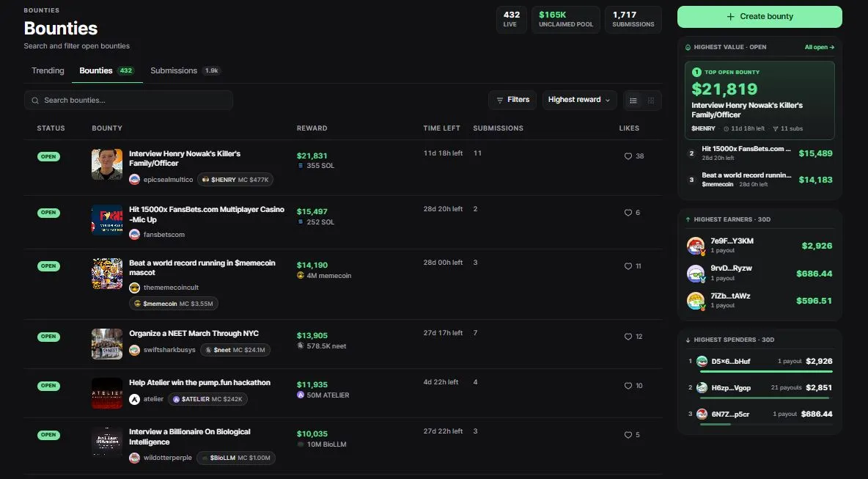Open Top Open Bounty $21,819 card
This screenshot has width=868, height=479.
(x=759, y=100)
